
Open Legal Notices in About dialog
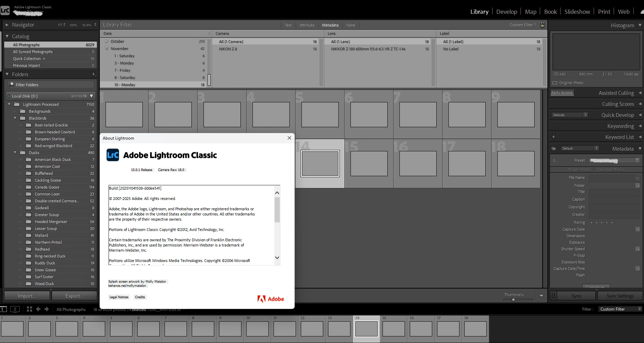119,297
